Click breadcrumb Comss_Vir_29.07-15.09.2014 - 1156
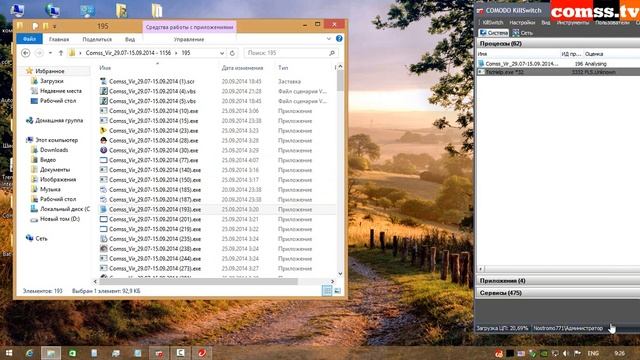The image size is (640, 360). coord(128,53)
